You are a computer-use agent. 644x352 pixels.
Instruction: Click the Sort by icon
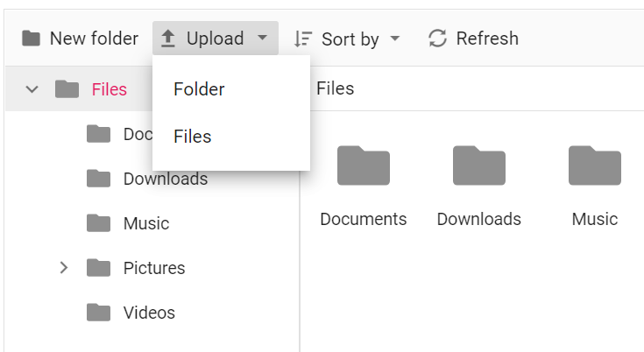(x=303, y=39)
